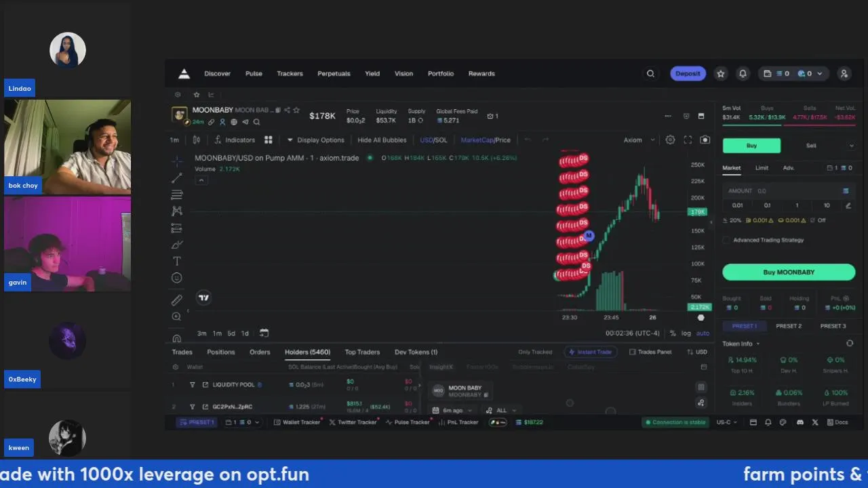Screen dimensions: 868x488
Task: Choose the 0.01 quick amount
Action: tap(738, 205)
